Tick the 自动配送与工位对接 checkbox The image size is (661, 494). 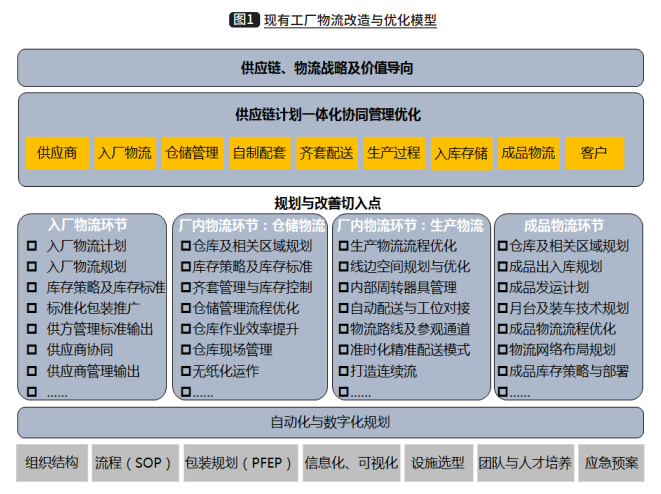point(343,308)
